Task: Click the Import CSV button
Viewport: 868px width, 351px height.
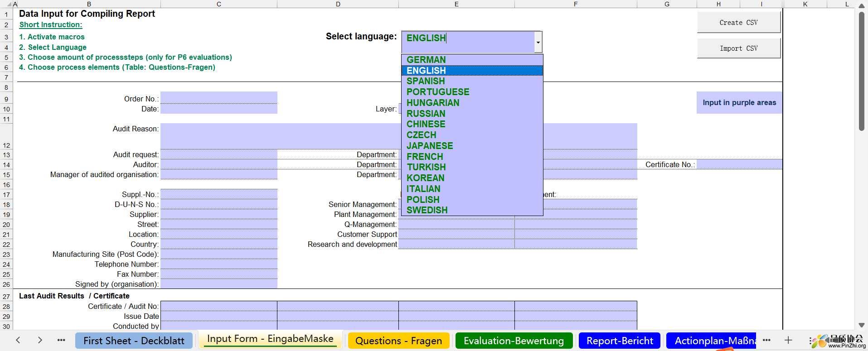Action: point(738,48)
